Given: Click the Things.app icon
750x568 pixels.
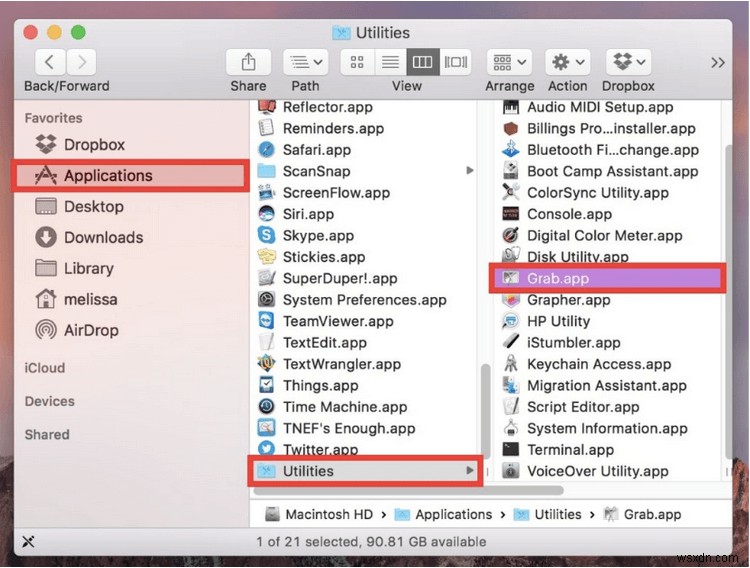Looking at the screenshot, I should pos(266,386).
